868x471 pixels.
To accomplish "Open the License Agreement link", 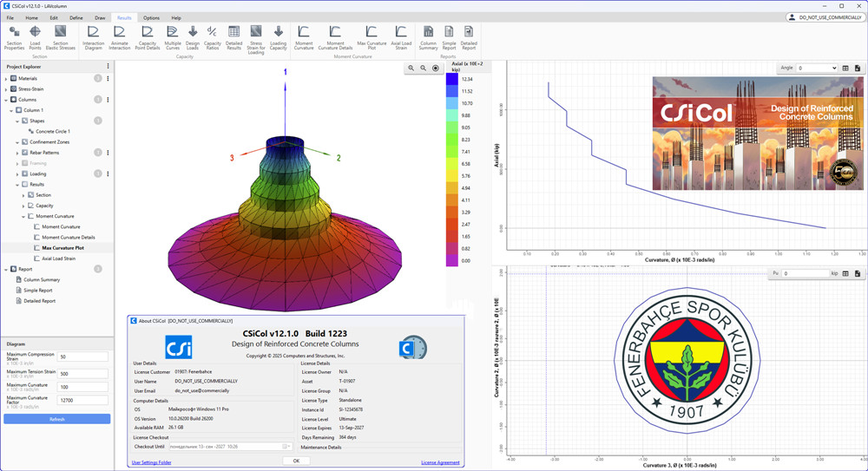I will [440, 462].
